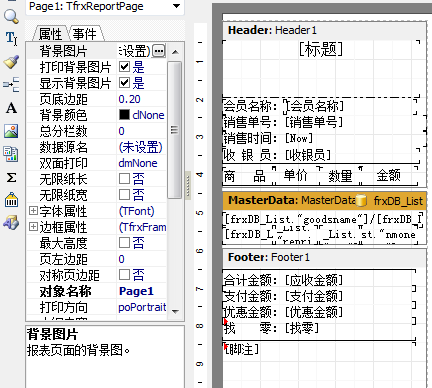Select the MasterData band title bar
This screenshot has height=388, width=432.
pos(325,201)
